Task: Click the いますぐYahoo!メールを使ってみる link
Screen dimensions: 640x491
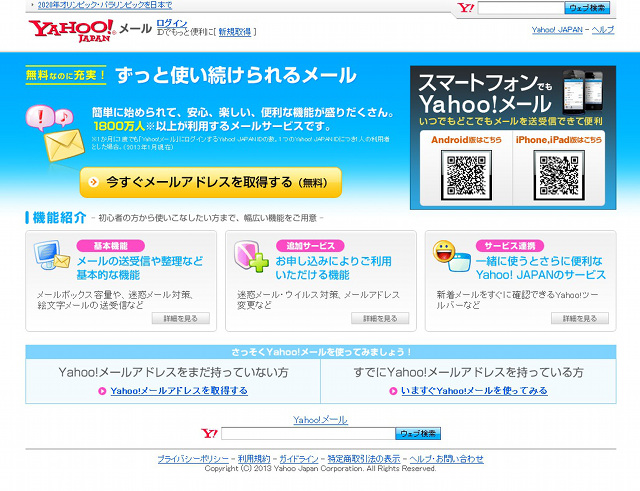Action: tap(474, 391)
